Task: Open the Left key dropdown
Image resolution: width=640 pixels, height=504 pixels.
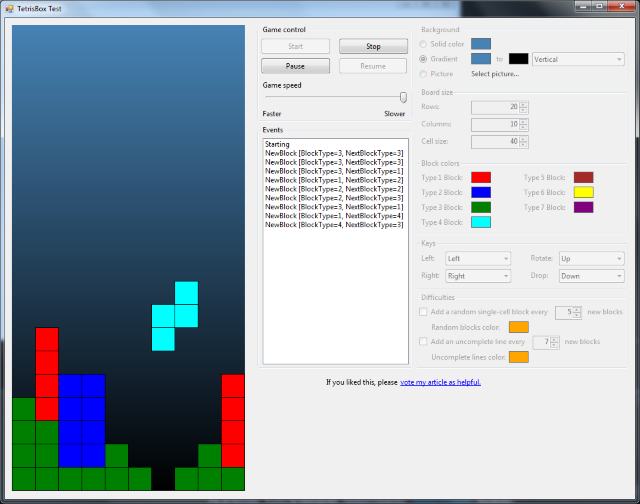Action: pos(478,259)
